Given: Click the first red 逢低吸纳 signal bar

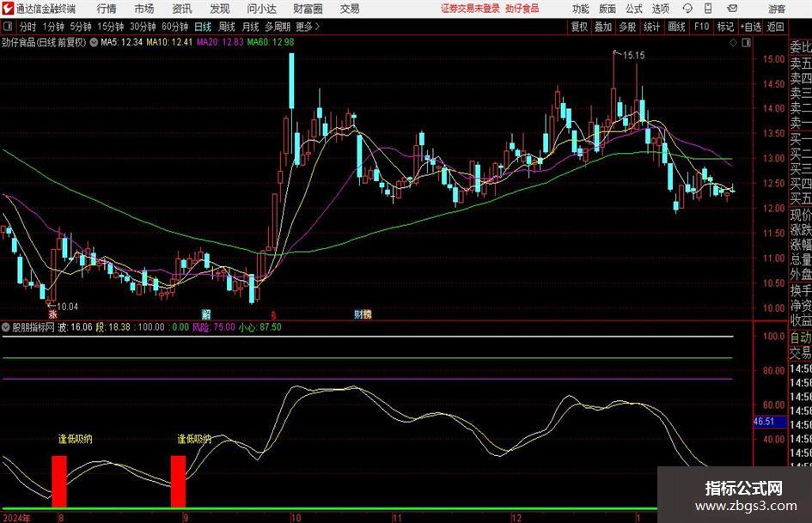Looking at the screenshot, I should [x=59, y=481].
